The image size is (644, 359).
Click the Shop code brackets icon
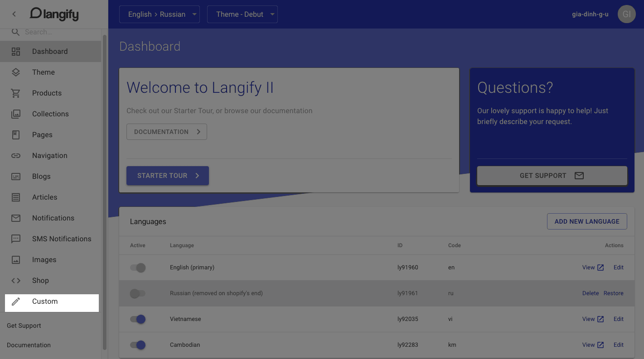pos(16,281)
